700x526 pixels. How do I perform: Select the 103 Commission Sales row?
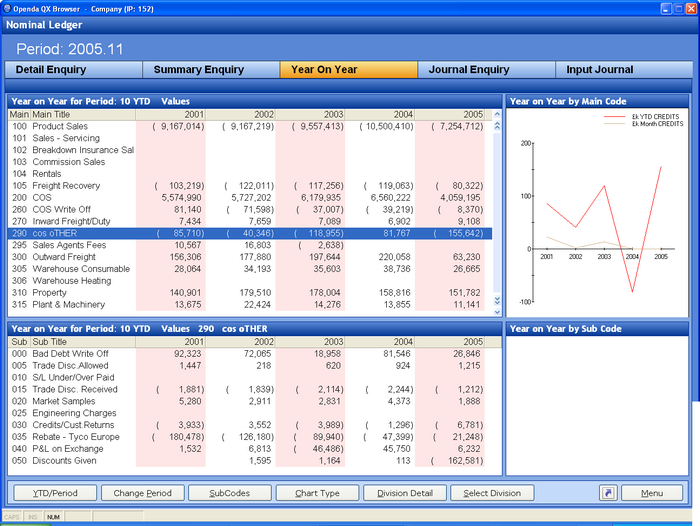pyautogui.click(x=250, y=162)
